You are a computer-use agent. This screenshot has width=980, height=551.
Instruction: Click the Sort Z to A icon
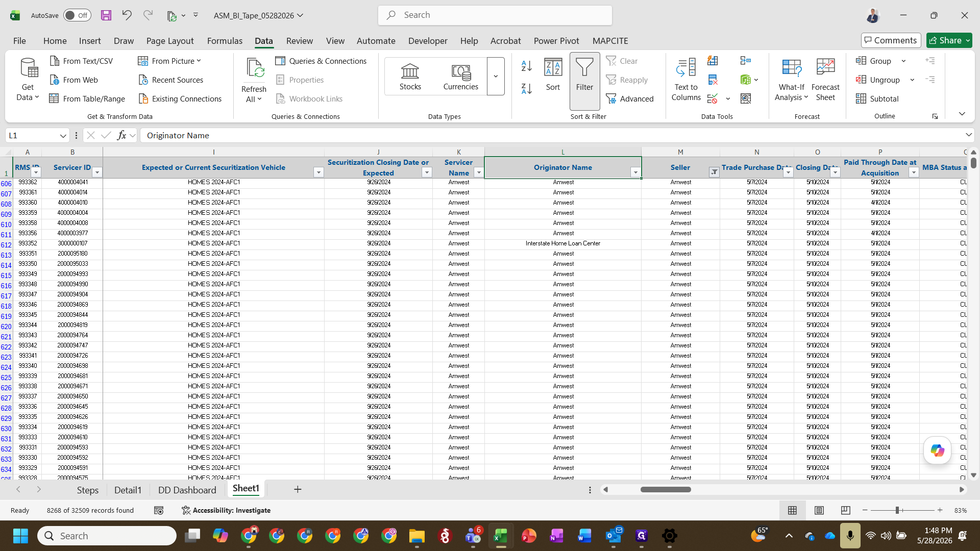[x=527, y=88]
